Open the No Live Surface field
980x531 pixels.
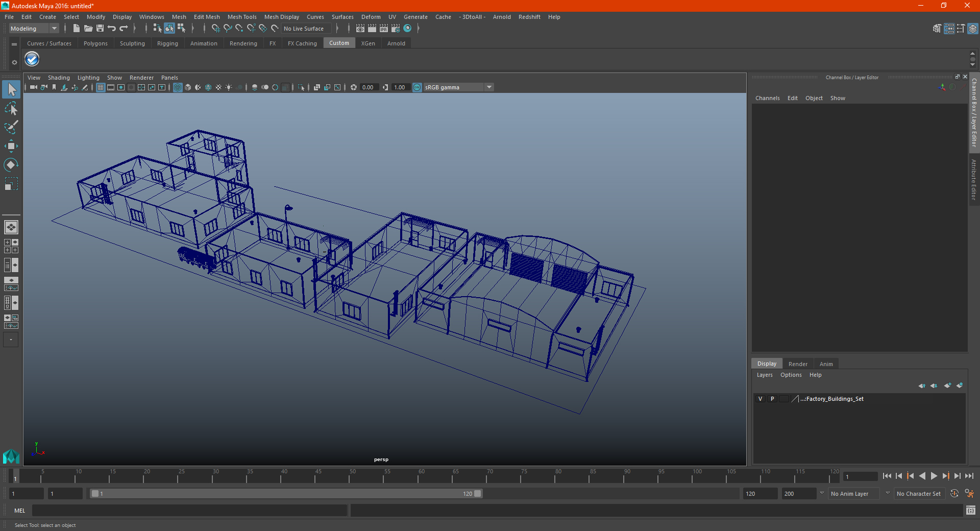[x=306, y=29]
